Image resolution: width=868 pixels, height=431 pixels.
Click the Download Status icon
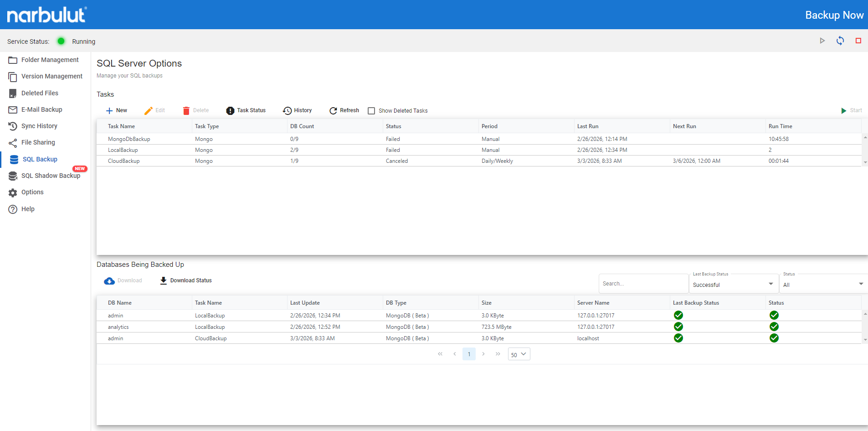tap(164, 280)
